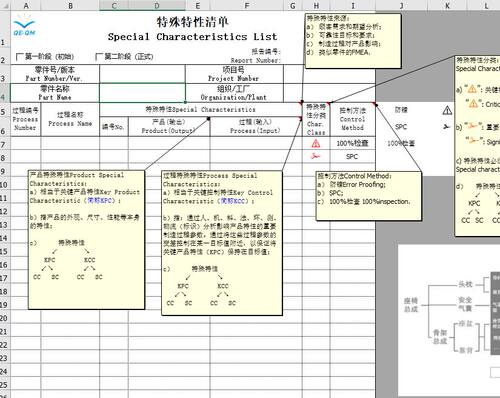The width and height of the screenshot is (500, 398).
Task: Click the Organization/Plant label cell
Action: click(x=234, y=93)
